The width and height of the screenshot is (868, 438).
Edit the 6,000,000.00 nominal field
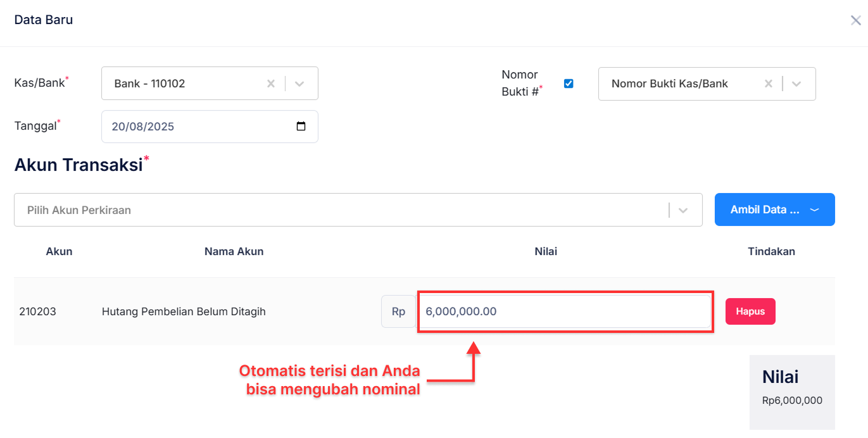click(x=565, y=311)
